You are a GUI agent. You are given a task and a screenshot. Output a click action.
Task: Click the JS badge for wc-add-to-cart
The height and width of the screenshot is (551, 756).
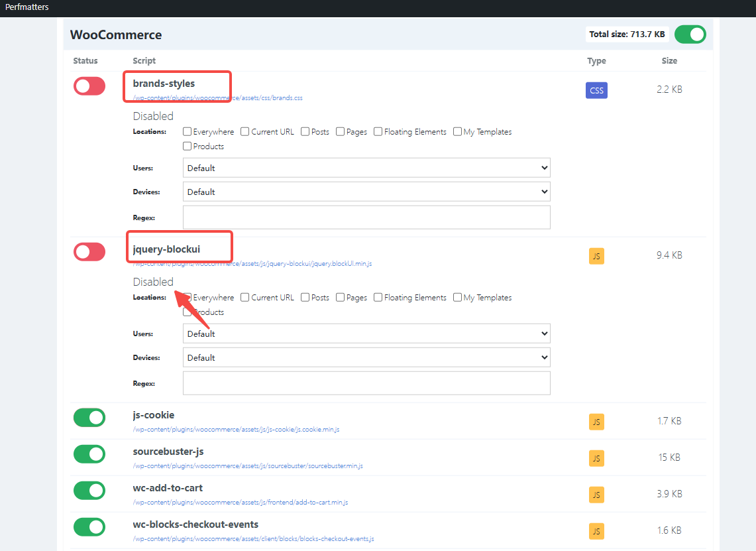point(596,494)
